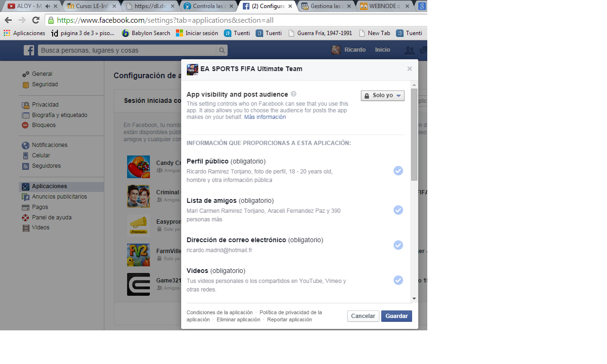Open the Solo yo audience dropdown
This screenshot has width=607, height=364.
coord(383,95)
